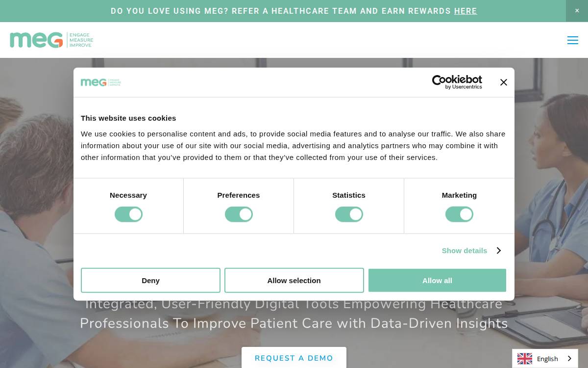Follow the HERE referral link
Viewport: 588px width, 368px height.
click(x=465, y=11)
